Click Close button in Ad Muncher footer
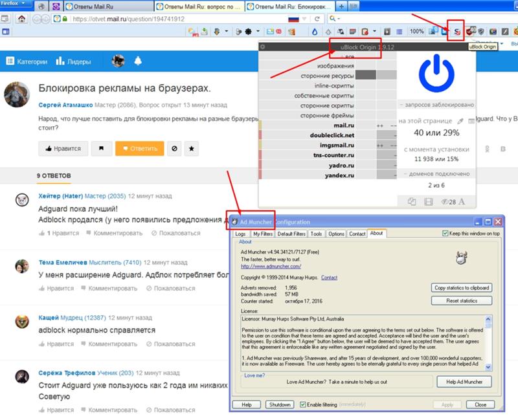Image resolution: width=518 pixels, height=420 pixels. [480, 405]
